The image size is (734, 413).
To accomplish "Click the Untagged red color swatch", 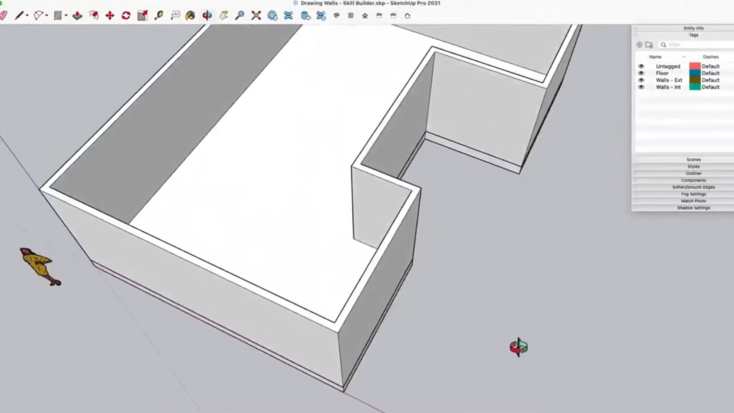I will pos(695,66).
